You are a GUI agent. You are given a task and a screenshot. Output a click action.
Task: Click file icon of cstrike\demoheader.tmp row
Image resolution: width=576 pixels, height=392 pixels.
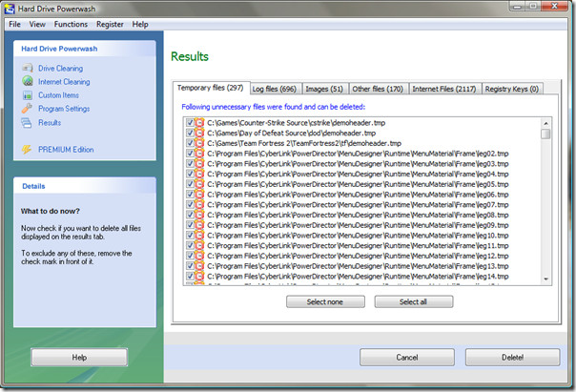coord(199,123)
